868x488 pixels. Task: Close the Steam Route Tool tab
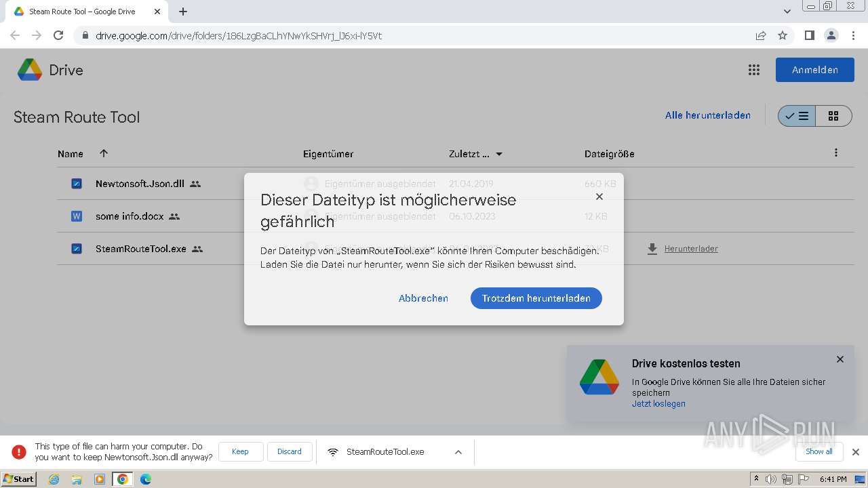(157, 12)
